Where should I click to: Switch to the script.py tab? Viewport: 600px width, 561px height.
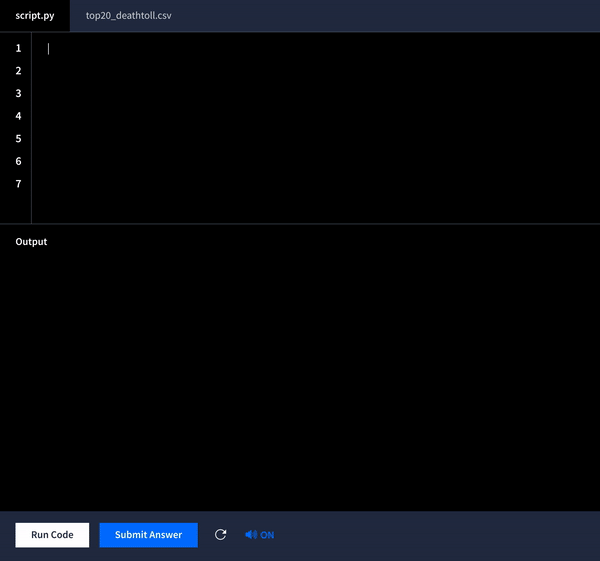click(34, 16)
